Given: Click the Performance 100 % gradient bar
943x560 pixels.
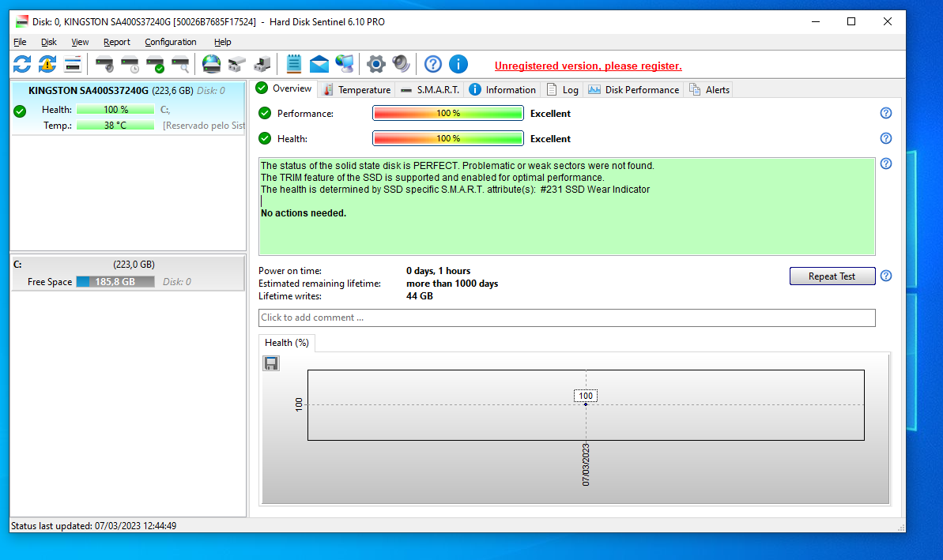Looking at the screenshot, I should [448, 113].
